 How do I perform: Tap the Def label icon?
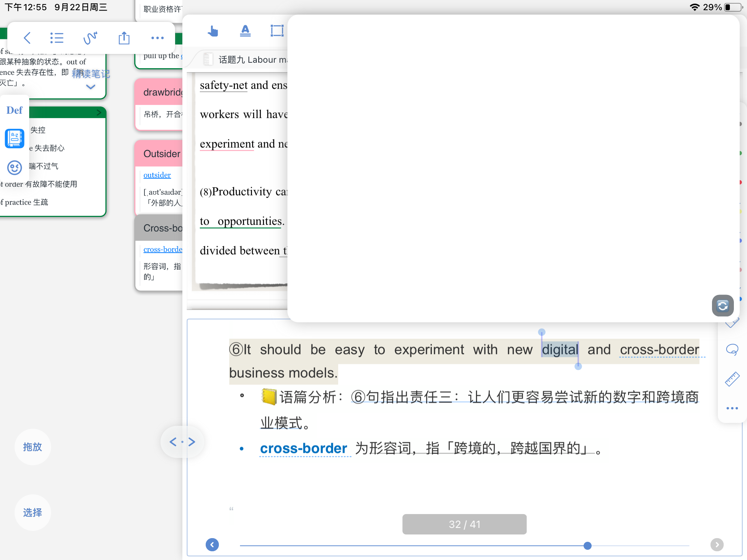[x=15, y=110]
